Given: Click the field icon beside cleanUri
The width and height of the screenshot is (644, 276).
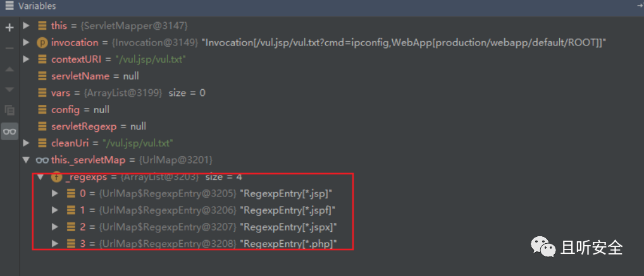Looking at the screenshot, I should [x=42, y=143].
